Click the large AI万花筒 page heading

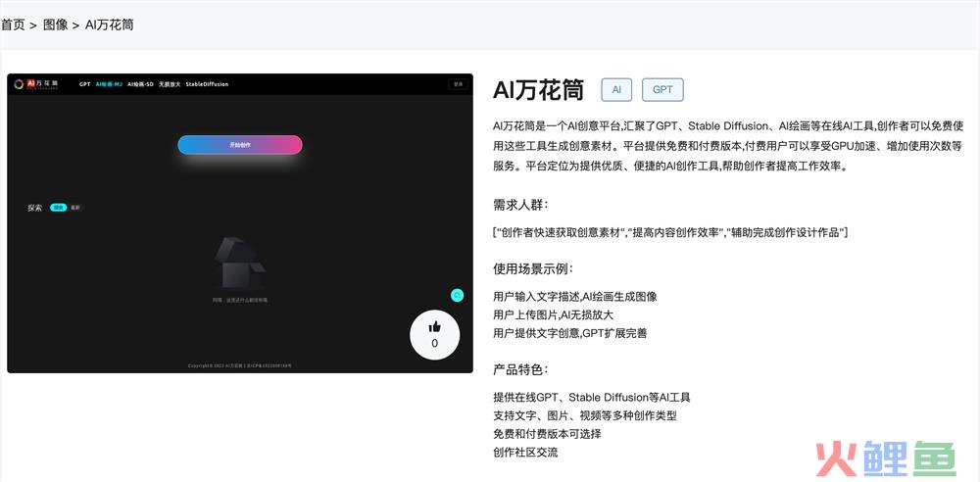538,90
